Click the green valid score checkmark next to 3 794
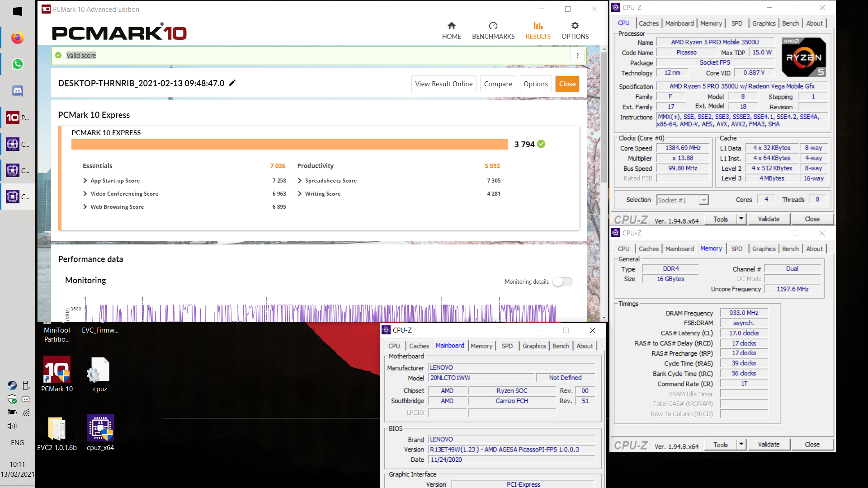Screen dimensions: 868x488 (x=541, y=144)
